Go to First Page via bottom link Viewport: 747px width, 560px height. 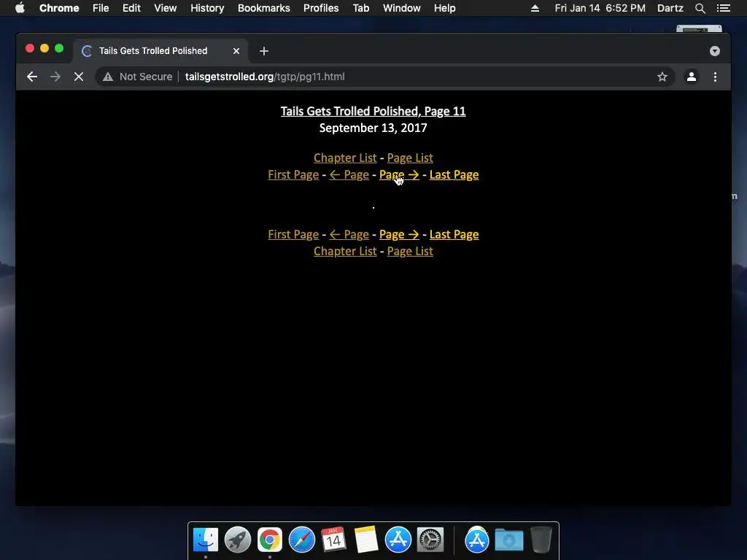point(293,234)
